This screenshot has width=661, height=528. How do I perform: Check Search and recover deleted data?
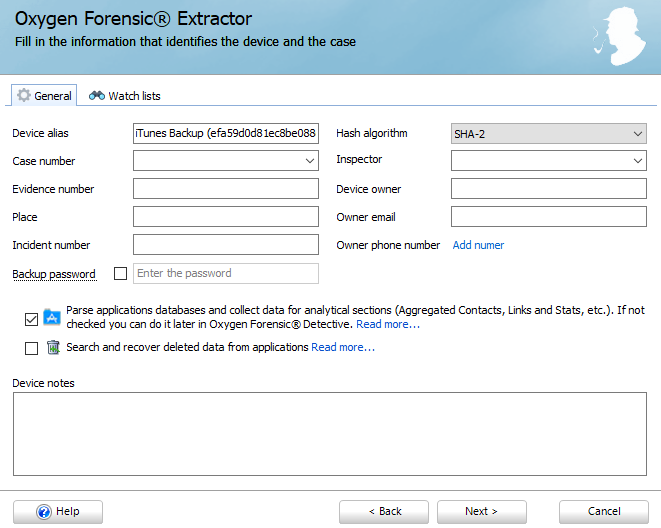click(31, 348)
